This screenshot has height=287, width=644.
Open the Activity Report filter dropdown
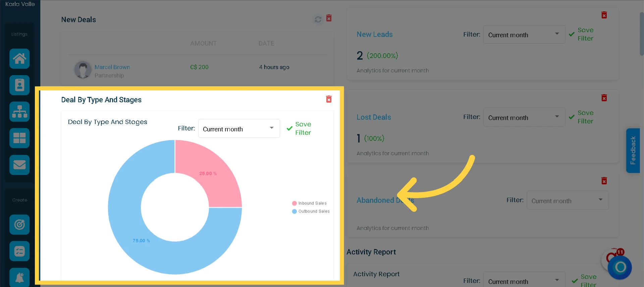click(524, 279)
